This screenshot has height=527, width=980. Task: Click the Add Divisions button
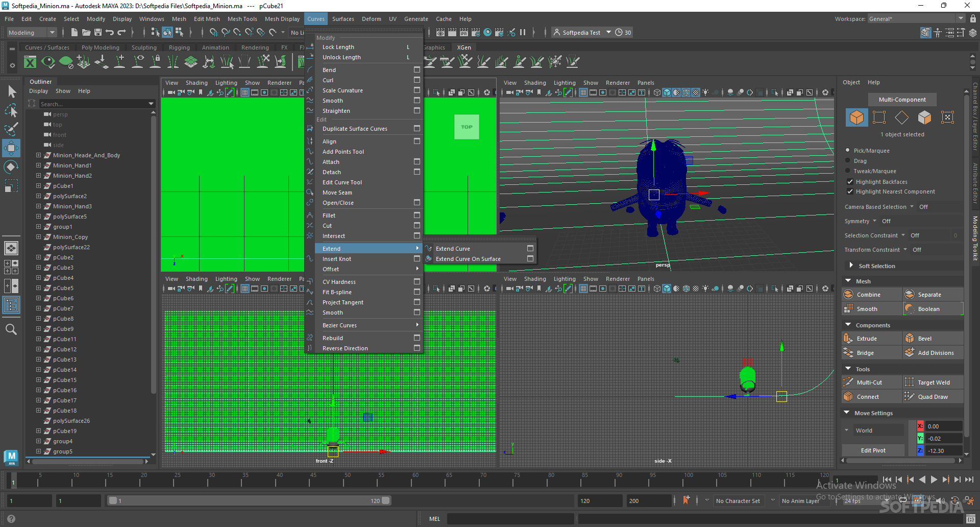coord(933,353)
